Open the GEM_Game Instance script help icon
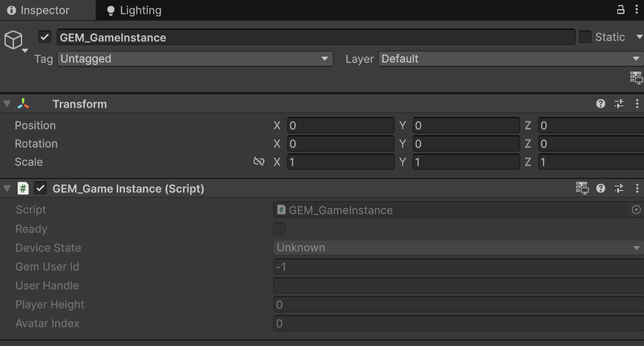 (601, 189)
